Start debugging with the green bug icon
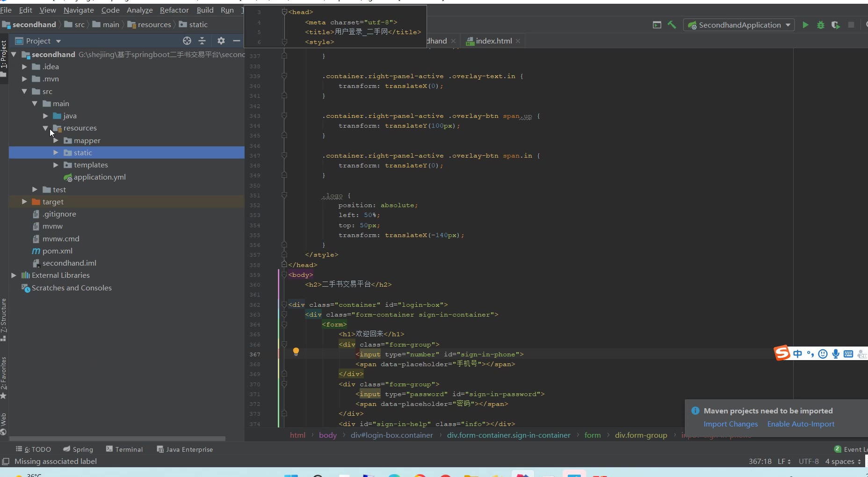The height and width of the screenshot is (477, 868). tap(820, 25)
